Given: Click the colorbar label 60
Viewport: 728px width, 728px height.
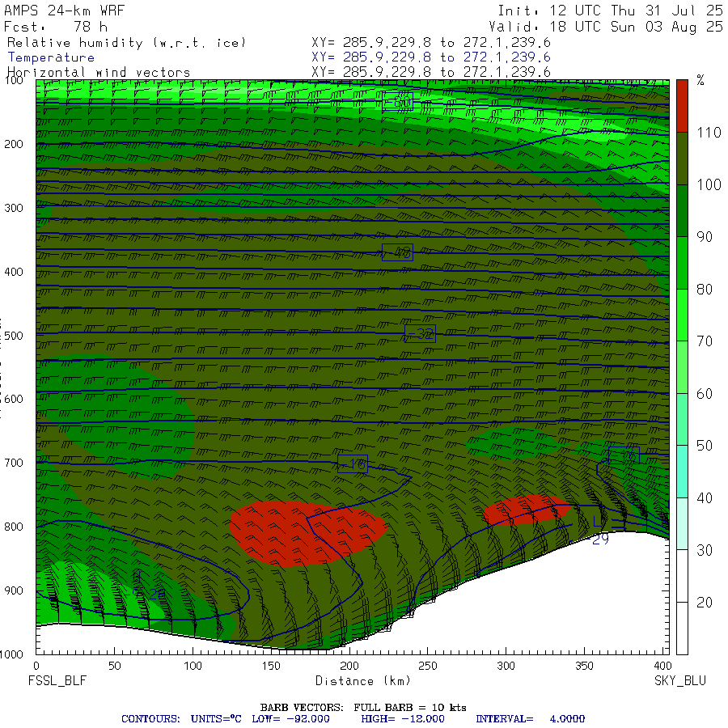Looking at the screenshot, I should pyautogui.click(x=705, y=394).
